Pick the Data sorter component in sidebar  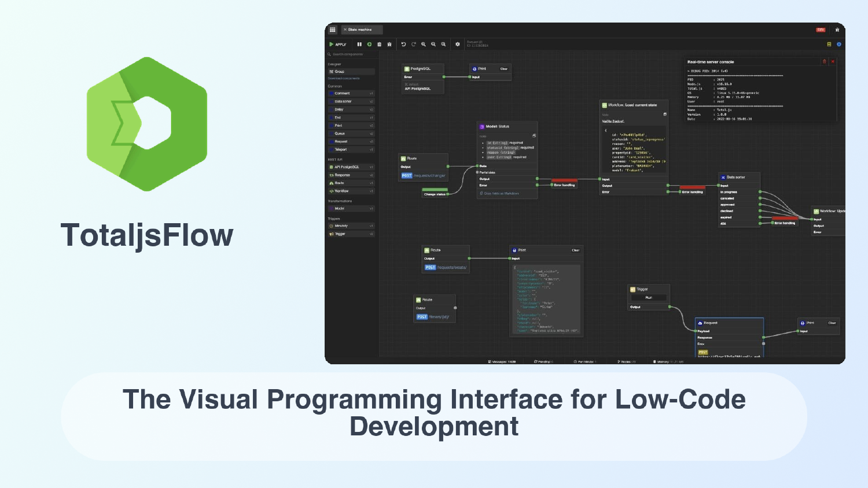pyautogui.click(x=351, y=101)
